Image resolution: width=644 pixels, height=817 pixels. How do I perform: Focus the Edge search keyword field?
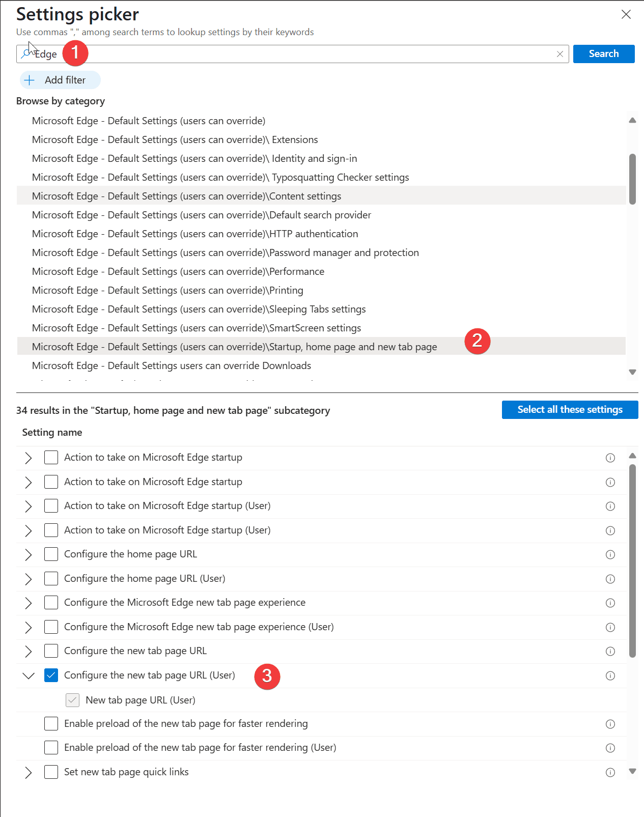(293, 54)
